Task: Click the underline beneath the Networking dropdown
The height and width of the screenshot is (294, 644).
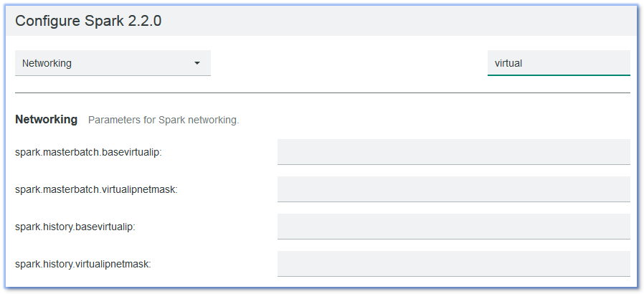Action: coord(113,75)
